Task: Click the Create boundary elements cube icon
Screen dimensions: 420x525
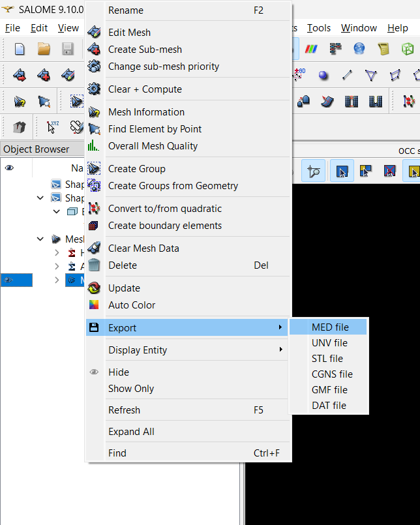Action: click(x=93, y=226)
